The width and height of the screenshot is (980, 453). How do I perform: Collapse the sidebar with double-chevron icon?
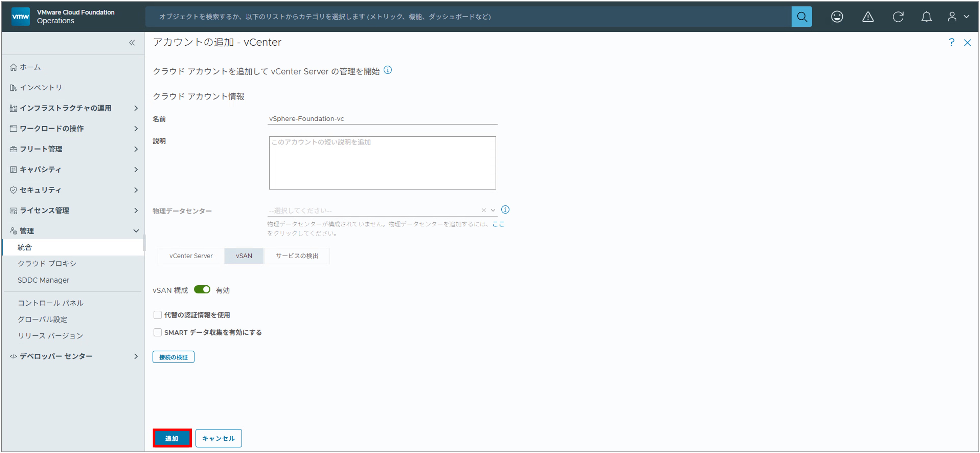tap(132, 43)
